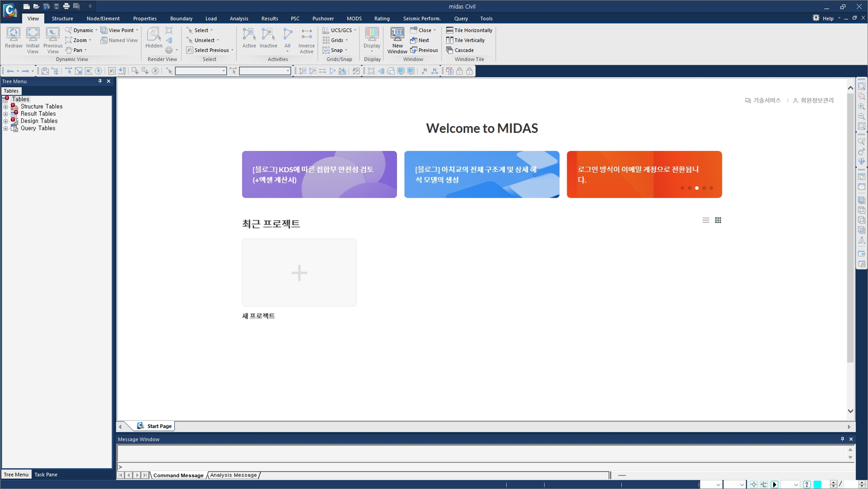Expand Structure Tables tree node
Image resolution: width=868 pixels, height=489 pixels.
pos(6,106)
